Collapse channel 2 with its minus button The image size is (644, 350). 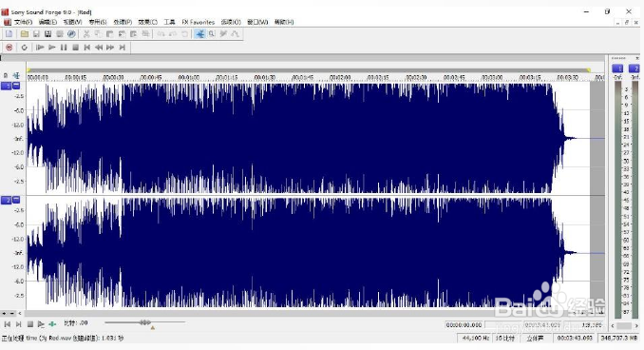tap(16, 200)
